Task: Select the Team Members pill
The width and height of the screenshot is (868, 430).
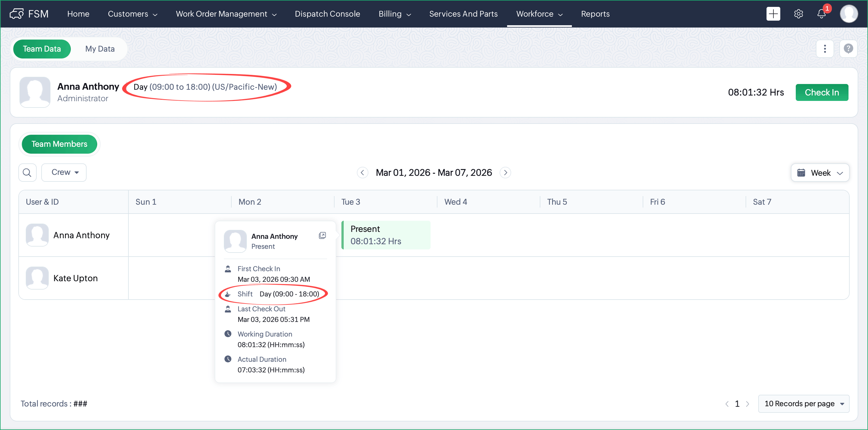Action: click(x=59, y=144)
